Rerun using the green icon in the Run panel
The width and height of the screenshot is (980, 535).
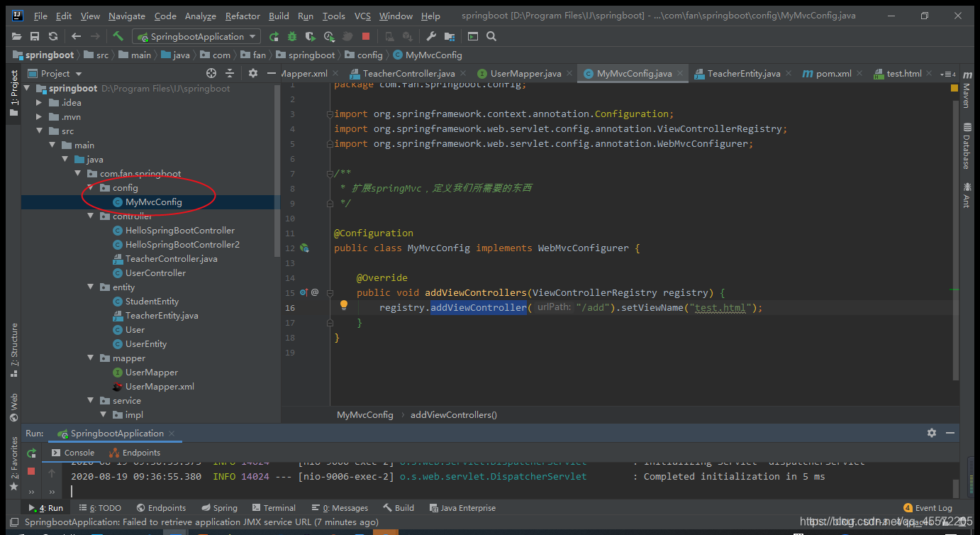click(31, 453)
